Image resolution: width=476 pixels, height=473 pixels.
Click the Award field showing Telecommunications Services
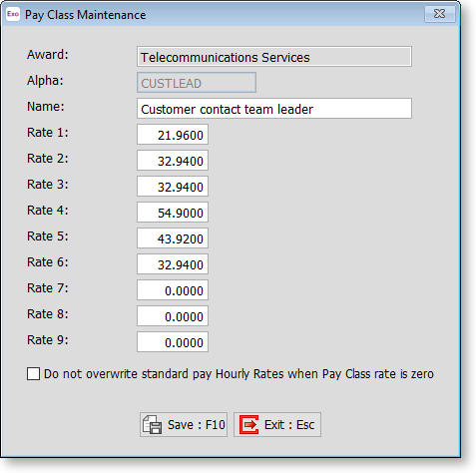pyautogui.click(x=274, y=57)
